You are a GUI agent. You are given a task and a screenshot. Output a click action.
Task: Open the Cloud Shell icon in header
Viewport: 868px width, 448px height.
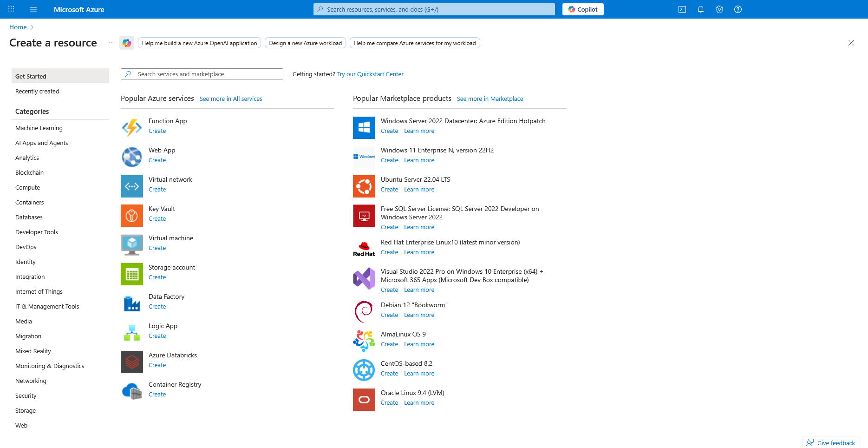(682, 9)
